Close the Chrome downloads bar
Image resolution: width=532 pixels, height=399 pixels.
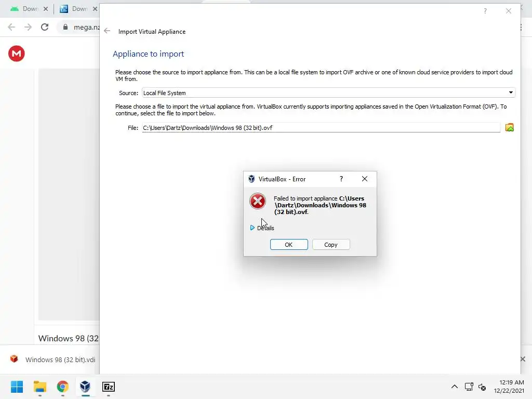[523, 359]
